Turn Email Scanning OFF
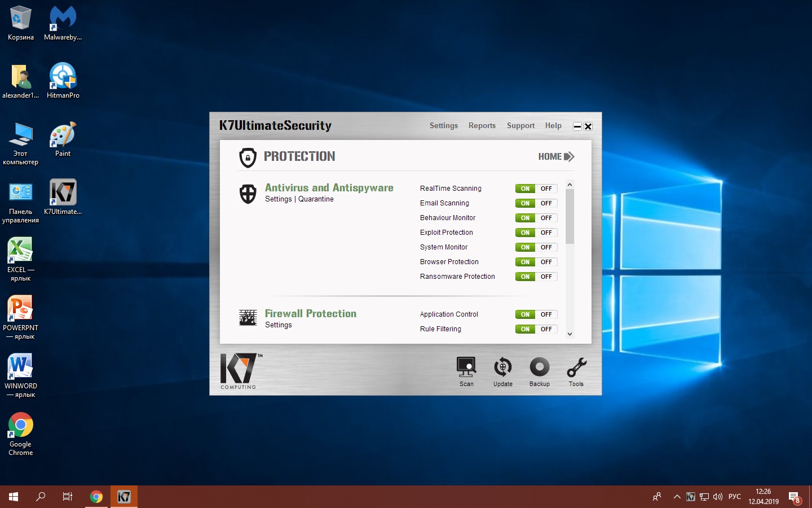Screen dimensions: 812x508 tap(546, 203)
